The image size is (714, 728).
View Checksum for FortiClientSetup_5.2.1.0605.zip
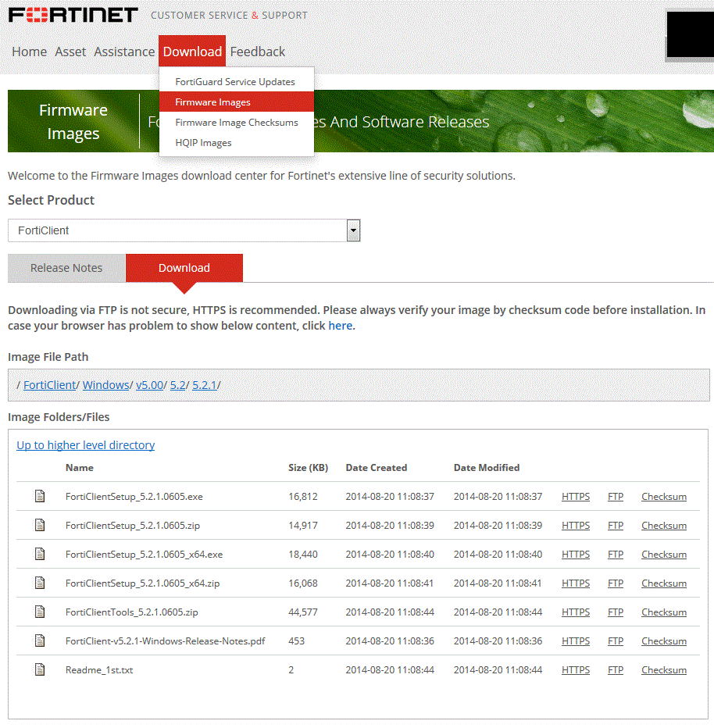(x=664, y=525)
